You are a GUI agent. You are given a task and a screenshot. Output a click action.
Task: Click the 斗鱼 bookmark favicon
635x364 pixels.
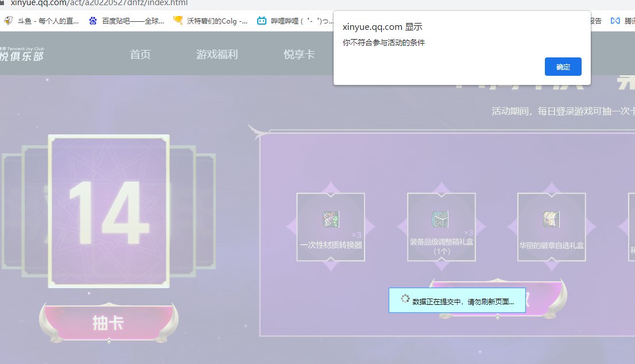[x=9, y=20]
